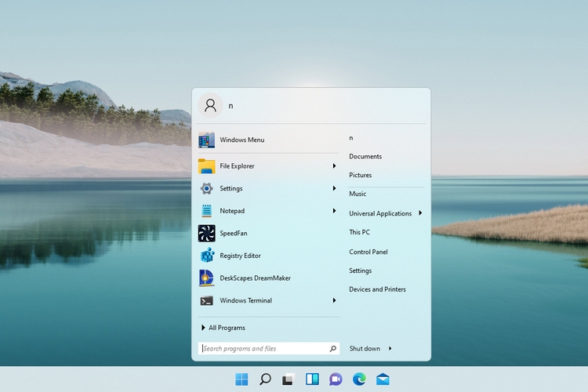Open Pictures link
Viewport: 588px width, 392px height.
(x=361, y=175)
